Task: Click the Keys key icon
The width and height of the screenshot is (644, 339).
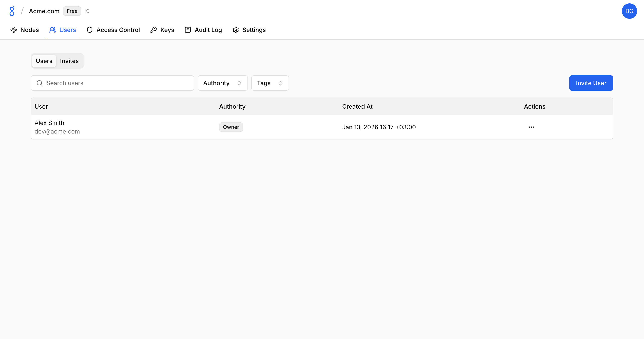Action: [x=154, y=30]
